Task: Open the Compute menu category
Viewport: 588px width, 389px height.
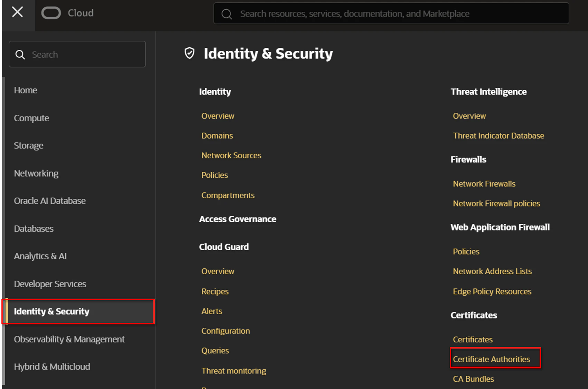Action: point(31,118)
